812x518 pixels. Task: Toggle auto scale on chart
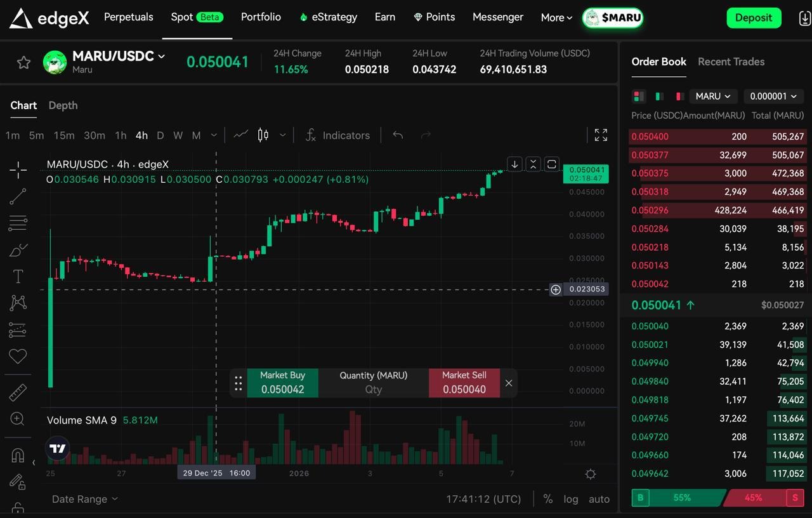pyautogui.click(x=599, y=499)
